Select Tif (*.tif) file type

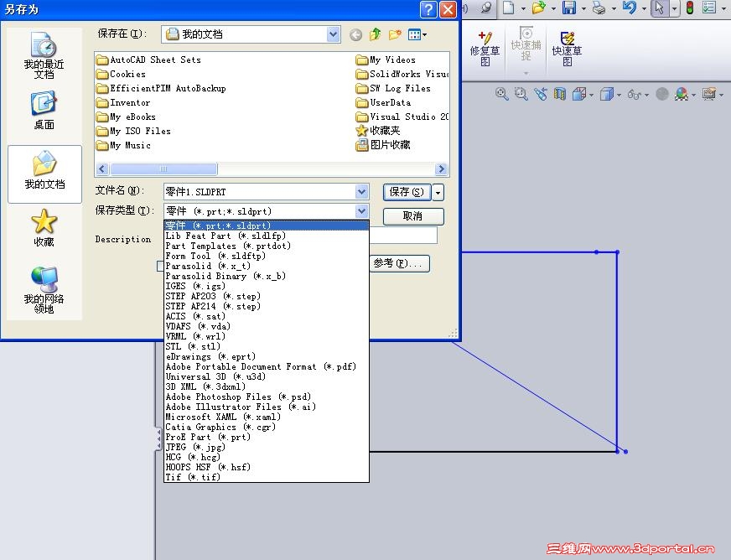[267, 477]
